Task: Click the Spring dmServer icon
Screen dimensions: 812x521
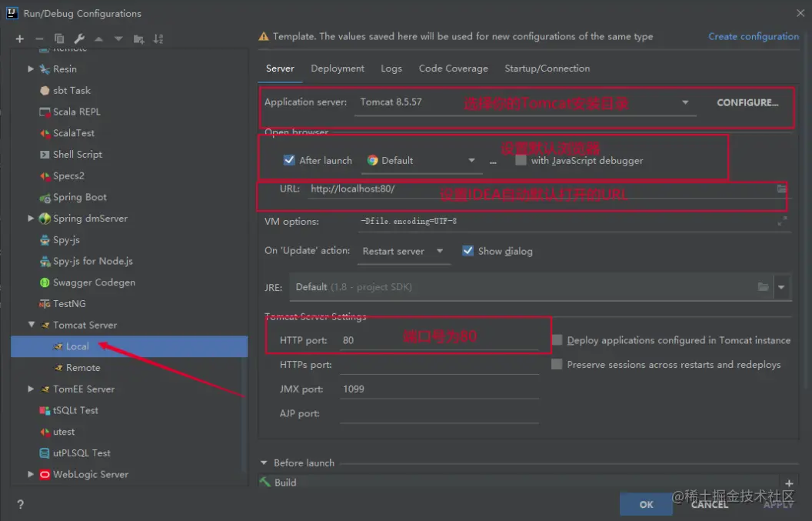Action: 45,219
